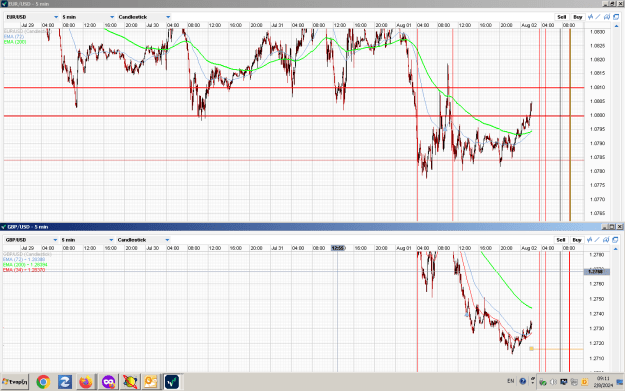The height and width of the screenshot is (391, 625).
Task: Click show desktop icon at taskbar end
Action: [x=620, y=382]
